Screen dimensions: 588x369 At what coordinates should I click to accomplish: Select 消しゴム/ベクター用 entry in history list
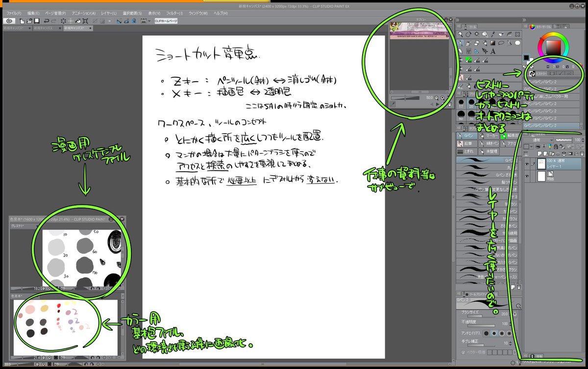(x=551, y=96)
